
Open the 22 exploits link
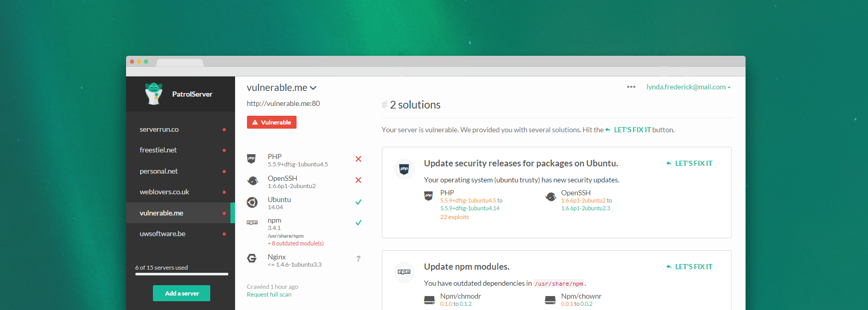pos(455,217)
